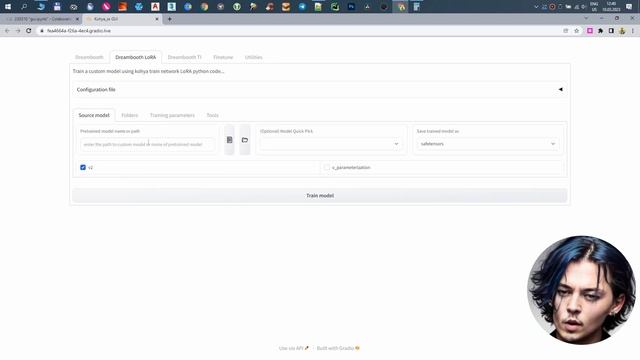Go forward in browser history
The height and width of the screenshot is (360, 640).
[18, 31]
